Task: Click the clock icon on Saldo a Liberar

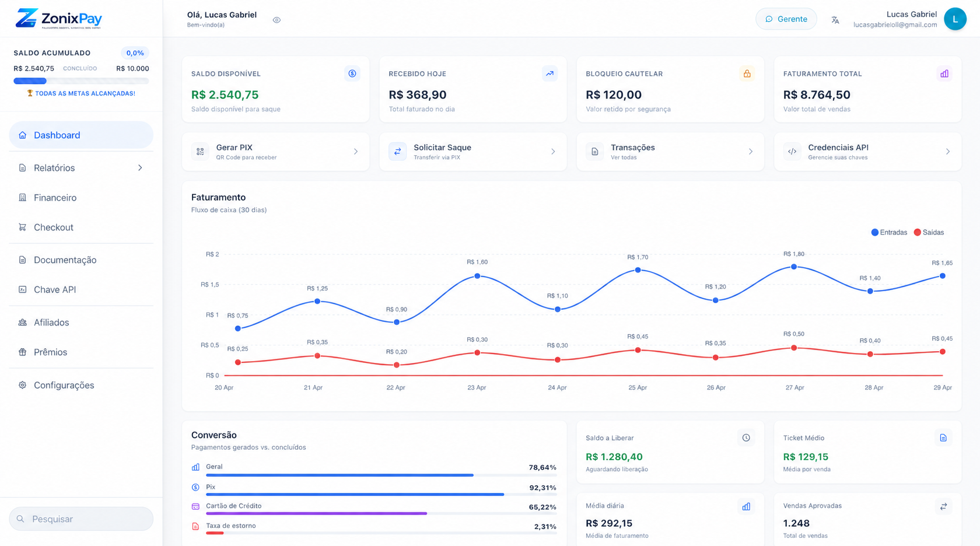Action: (746, 437)
